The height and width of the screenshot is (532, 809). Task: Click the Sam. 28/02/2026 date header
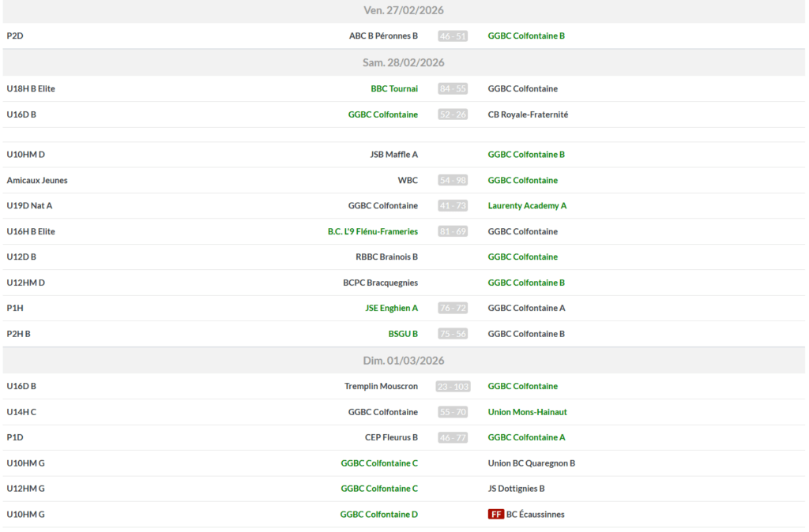click(404, 63)
